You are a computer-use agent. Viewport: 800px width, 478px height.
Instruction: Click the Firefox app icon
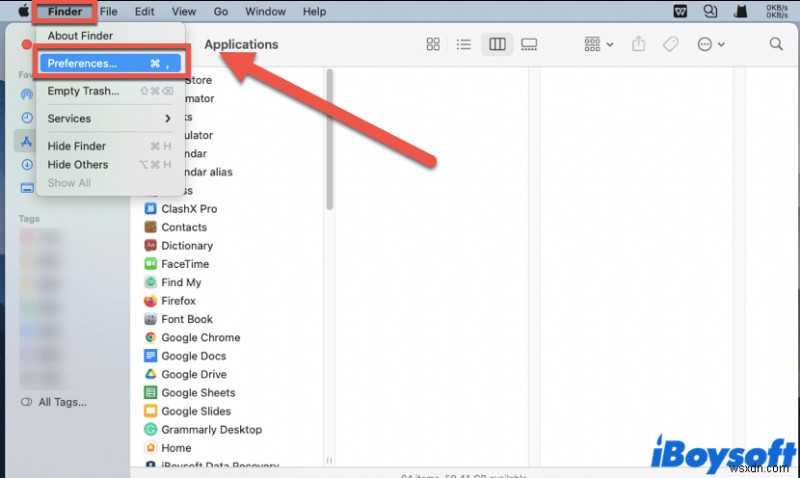(150, 300)
